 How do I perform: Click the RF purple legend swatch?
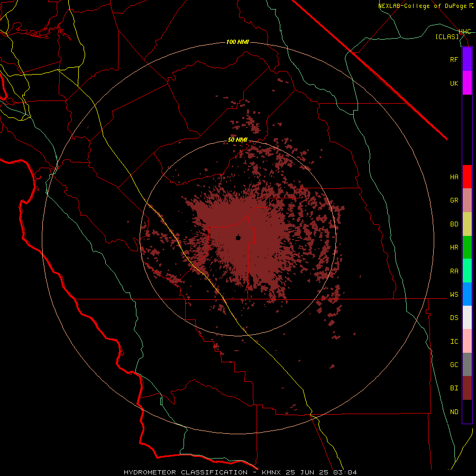coord(467,59)
